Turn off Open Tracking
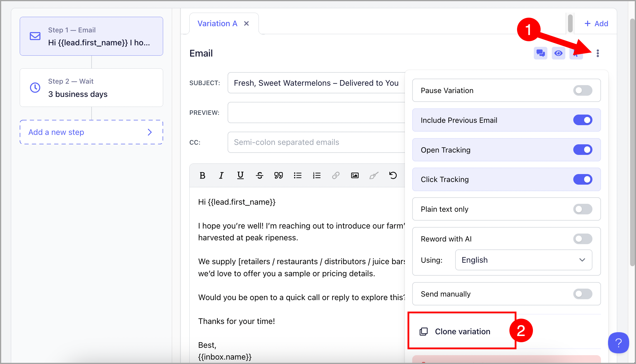636x364 pixels. (x=582, y=150)
